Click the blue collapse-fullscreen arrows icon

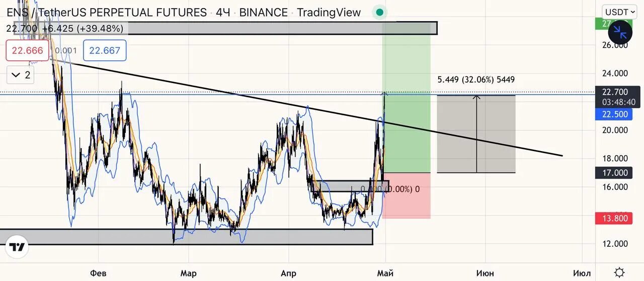click(620, 33)
